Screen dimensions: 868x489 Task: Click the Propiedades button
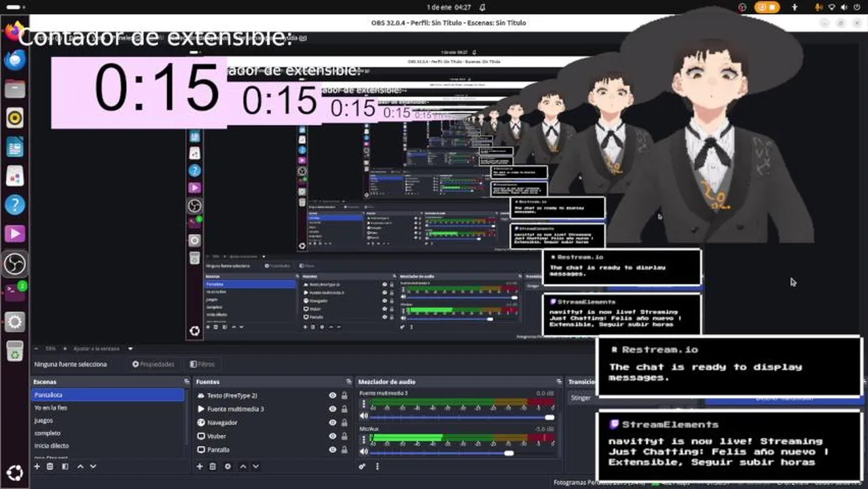point(153,364)
